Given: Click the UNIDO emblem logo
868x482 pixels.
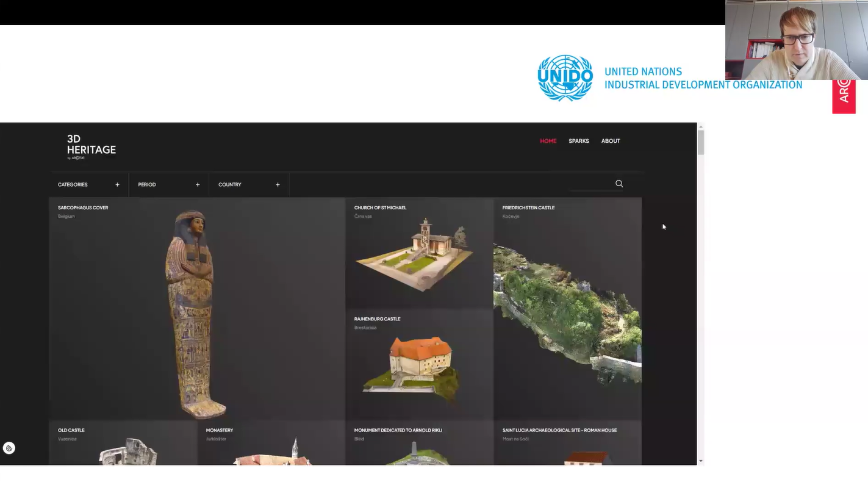Looking at the screenshot, I should coord(565,78).
